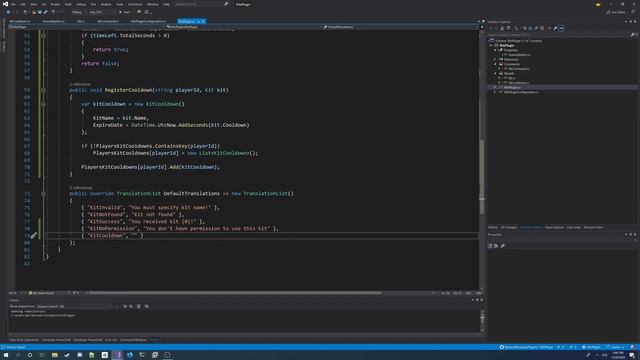Switch to the KitsPluginConfiguration.cs editor tab

[x=148, y=21]
